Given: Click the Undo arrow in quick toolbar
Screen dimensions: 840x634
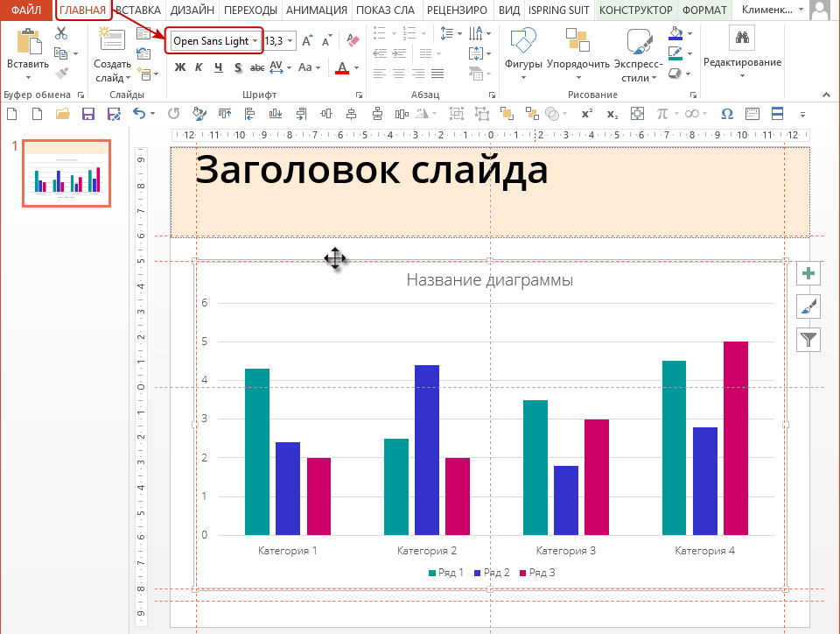Looking at the screenshot, I should click(139, 113).
